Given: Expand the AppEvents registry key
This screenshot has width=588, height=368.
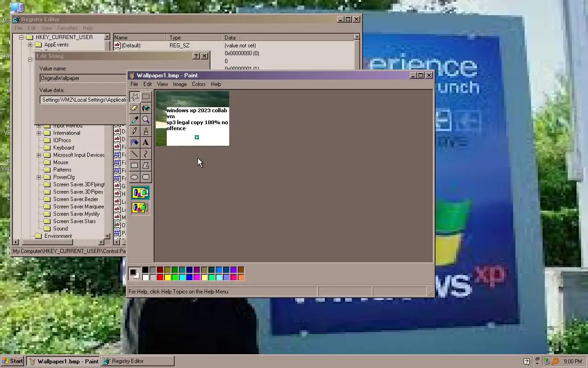Looking at the screenshot, I should pyautogui.click(x=30, y=45).
